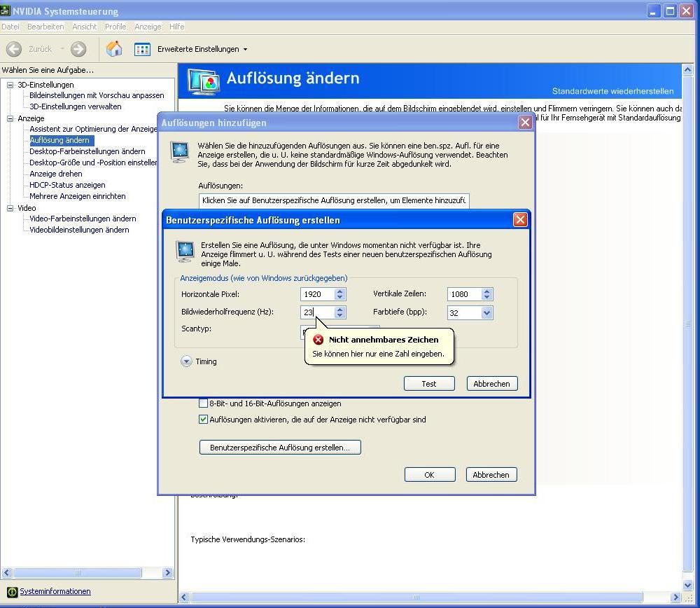Decrease Vertikale Zeilen with down arrow

pos(486,297)
